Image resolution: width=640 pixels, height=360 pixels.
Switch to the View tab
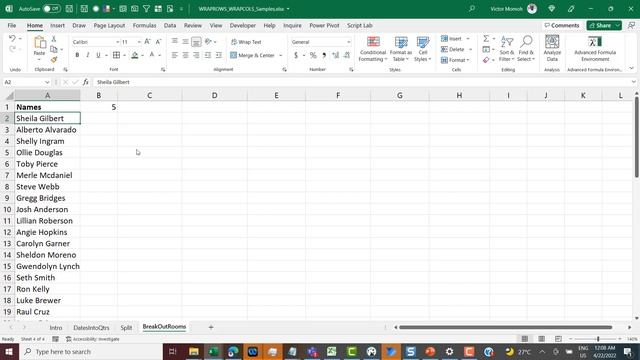pos(216,25)
